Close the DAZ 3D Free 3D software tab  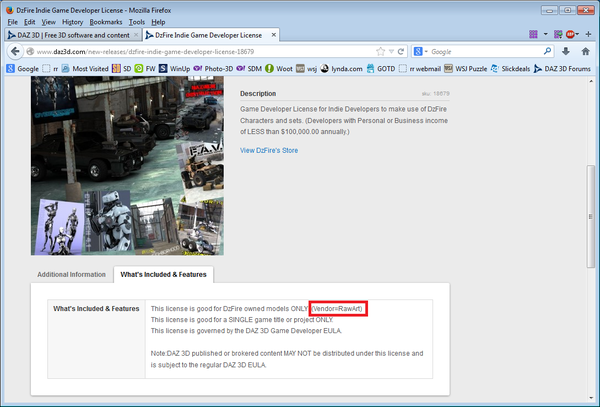click(x=136, y=35)
